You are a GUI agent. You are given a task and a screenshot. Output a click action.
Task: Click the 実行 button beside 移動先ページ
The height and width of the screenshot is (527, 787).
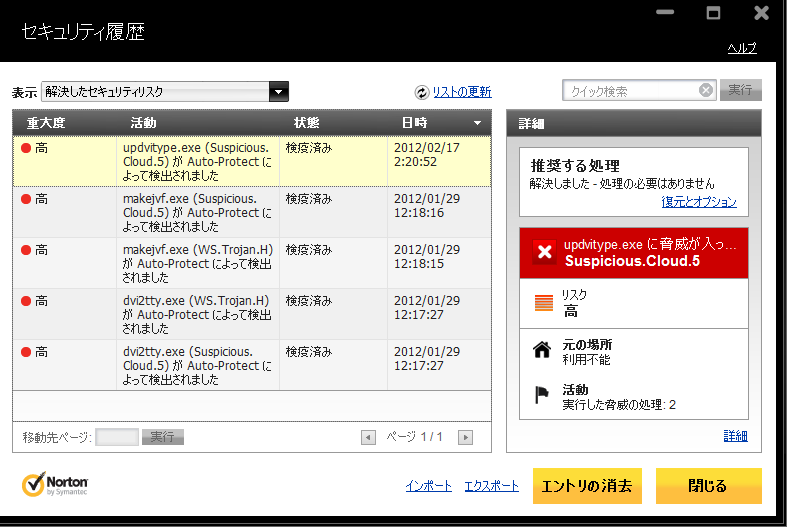point(163,437)
